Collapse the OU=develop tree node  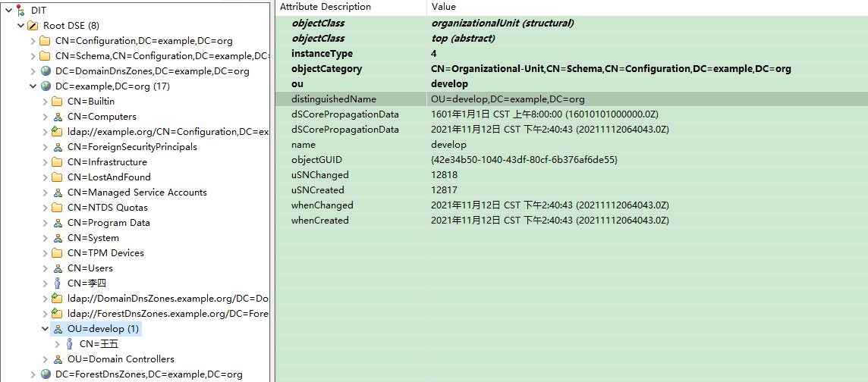click(44, 329)
